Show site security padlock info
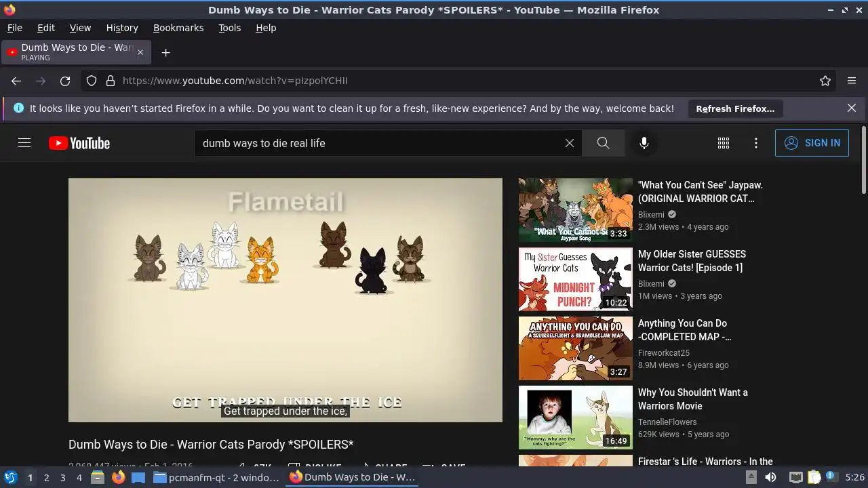868x488 pixels. tap(110, 81)
